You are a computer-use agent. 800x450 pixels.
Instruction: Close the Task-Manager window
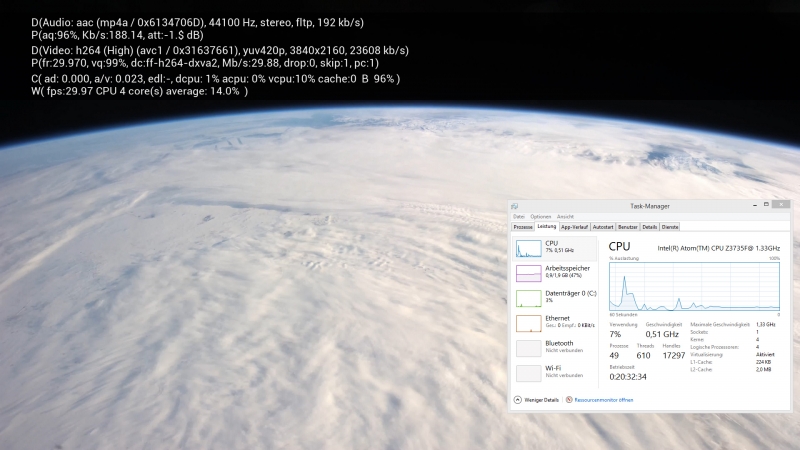(781, 205)
